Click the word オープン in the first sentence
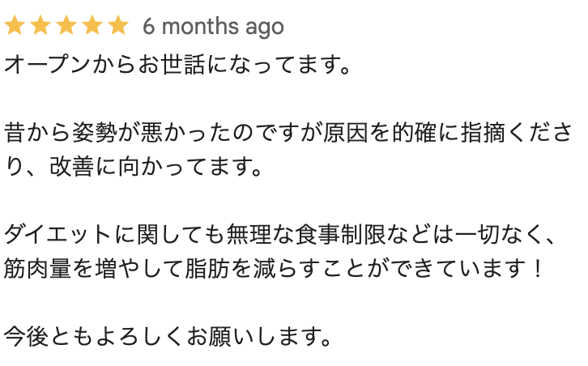This screenshot has width=588, height=366. [48, 65]
